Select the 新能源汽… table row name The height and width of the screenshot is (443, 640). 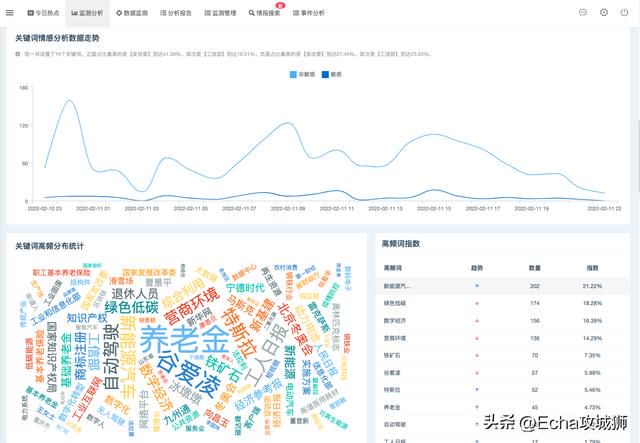coord(397,286)
